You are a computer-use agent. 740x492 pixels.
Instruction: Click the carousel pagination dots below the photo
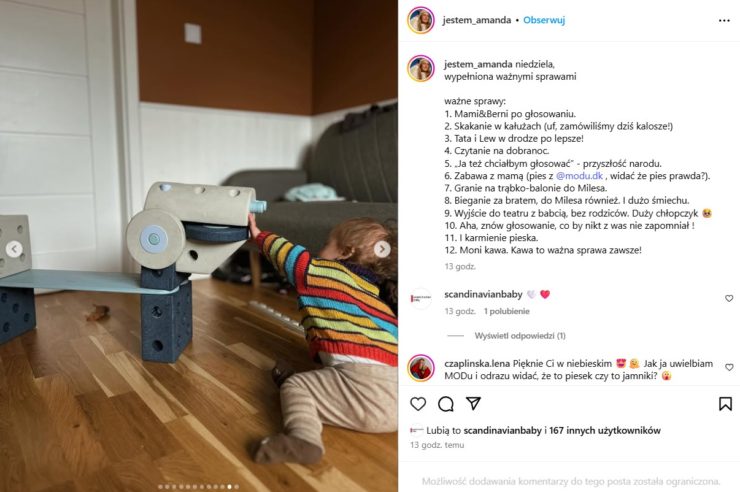198,486
